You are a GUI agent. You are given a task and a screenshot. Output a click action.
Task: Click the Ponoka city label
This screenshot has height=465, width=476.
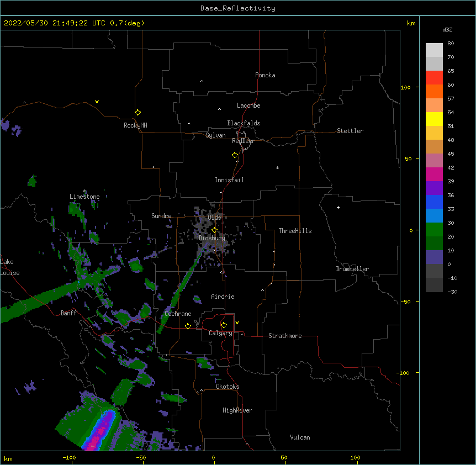[x=265, y=75]
